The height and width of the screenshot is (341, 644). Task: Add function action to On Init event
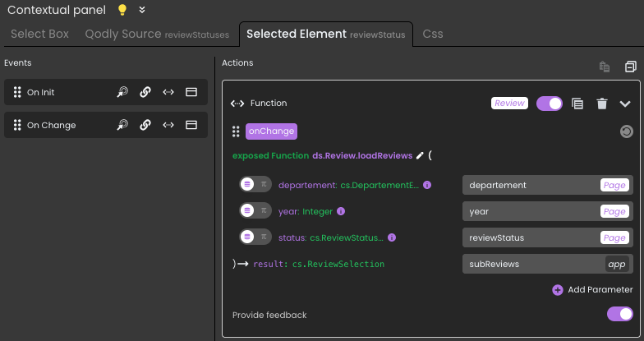[168, 93]
